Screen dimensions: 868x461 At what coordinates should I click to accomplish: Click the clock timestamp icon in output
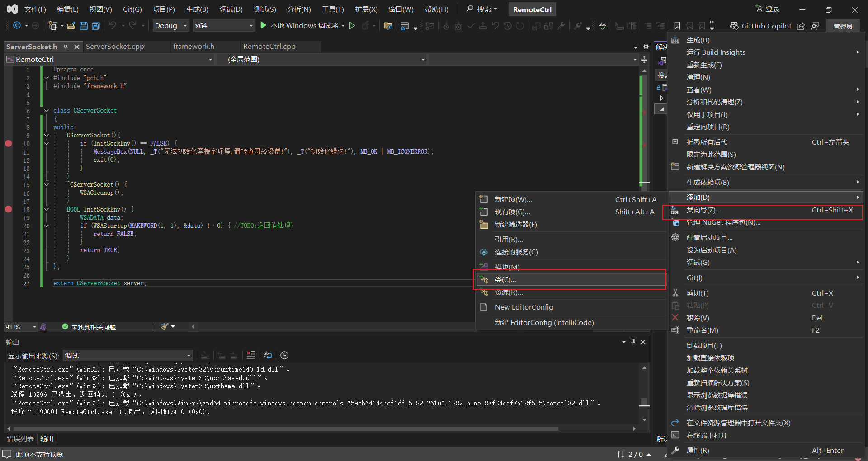click(x=284, y=355)
